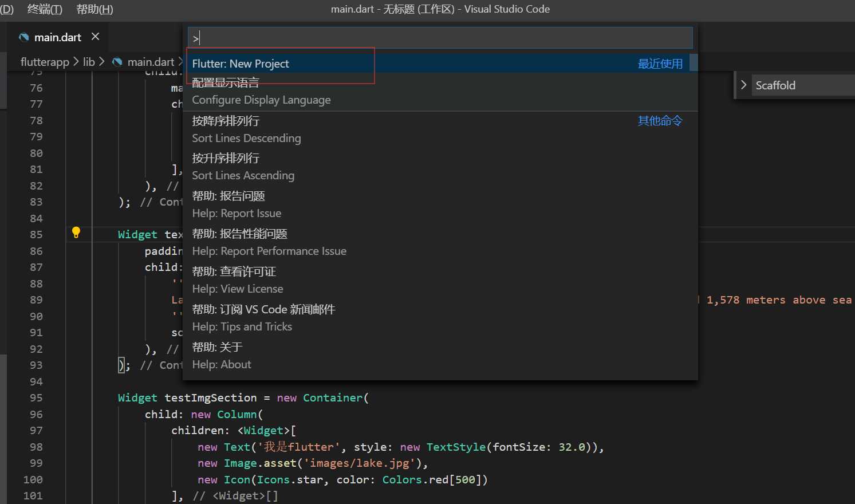Click the 'images/lake.jpg' string
The image size is (855, 504).
click(359, 463)
